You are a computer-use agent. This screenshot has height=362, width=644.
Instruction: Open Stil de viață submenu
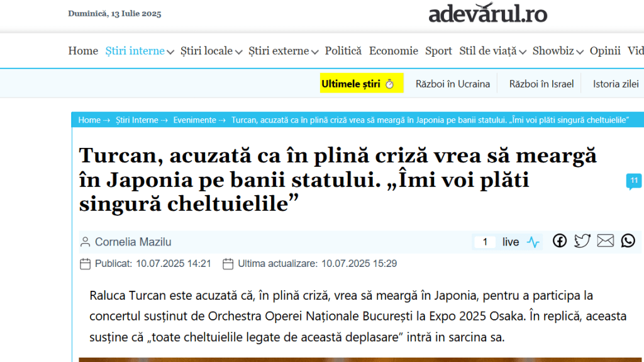521,52
